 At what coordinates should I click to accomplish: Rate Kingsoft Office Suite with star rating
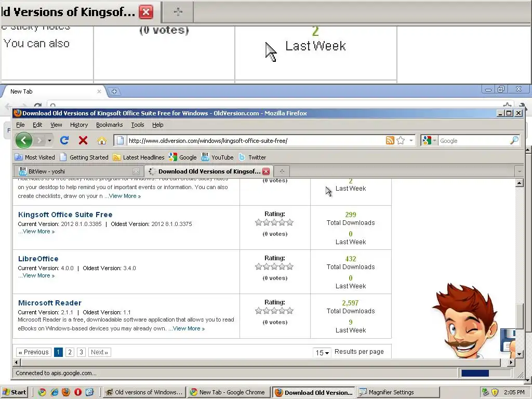274,222
